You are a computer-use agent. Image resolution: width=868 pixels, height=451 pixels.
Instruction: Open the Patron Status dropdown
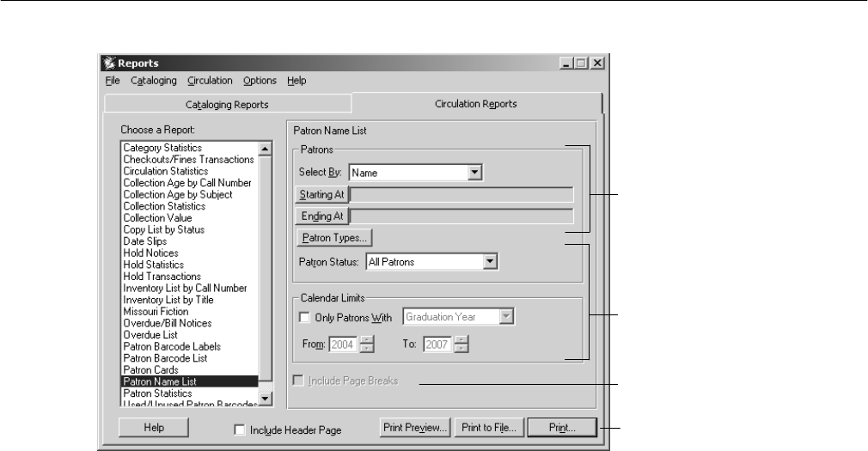point(490,262)
